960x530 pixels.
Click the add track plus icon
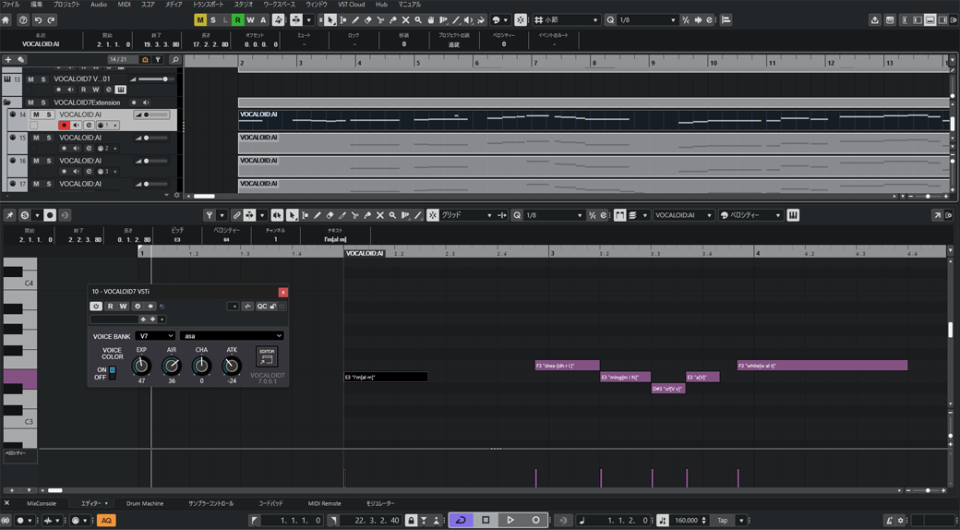(8, 60)
